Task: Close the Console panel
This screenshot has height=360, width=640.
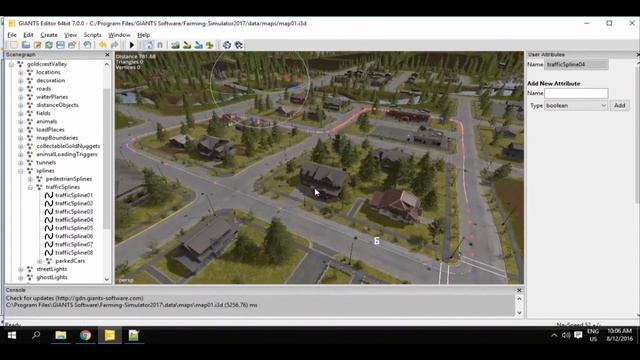Action: click(x=519, y=290)
